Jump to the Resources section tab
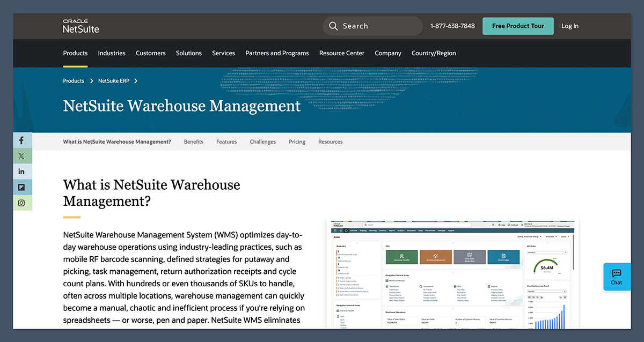 tap(331, 142)
